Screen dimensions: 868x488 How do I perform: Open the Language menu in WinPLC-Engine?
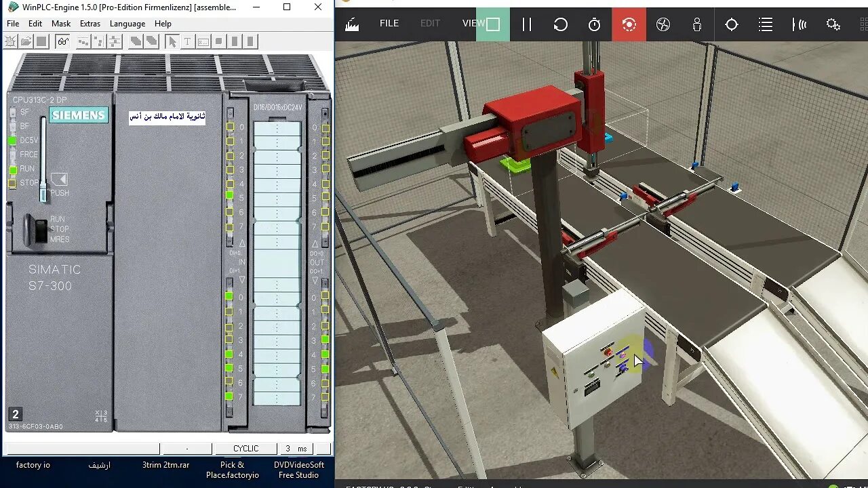click(x=127, y=23)
